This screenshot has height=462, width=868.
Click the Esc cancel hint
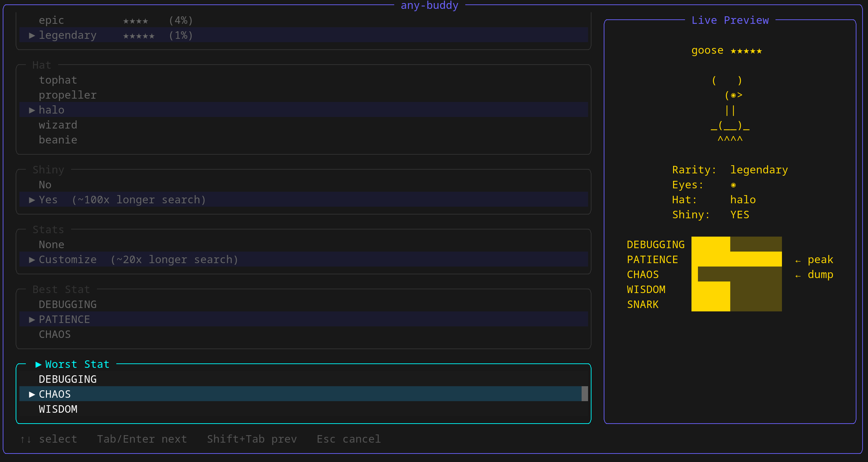tap(348, 439)
